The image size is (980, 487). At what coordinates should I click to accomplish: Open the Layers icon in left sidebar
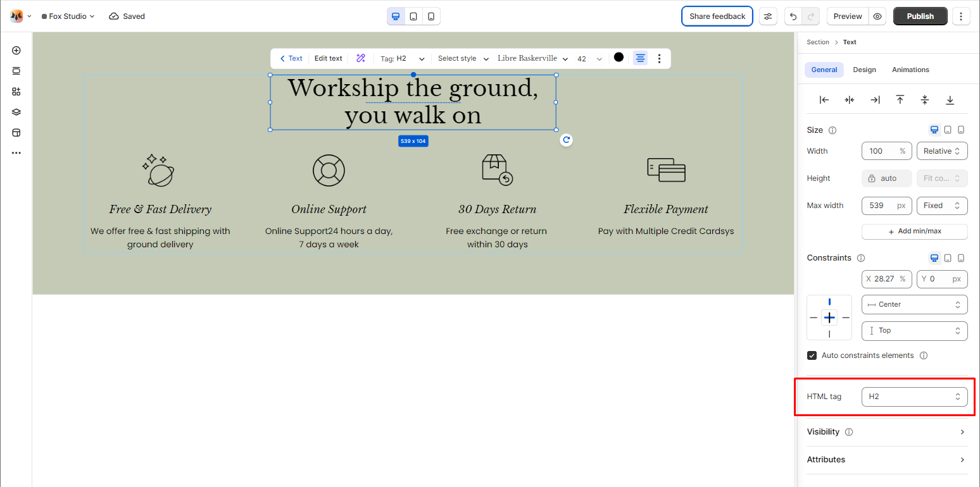click(x=16, y=112)
